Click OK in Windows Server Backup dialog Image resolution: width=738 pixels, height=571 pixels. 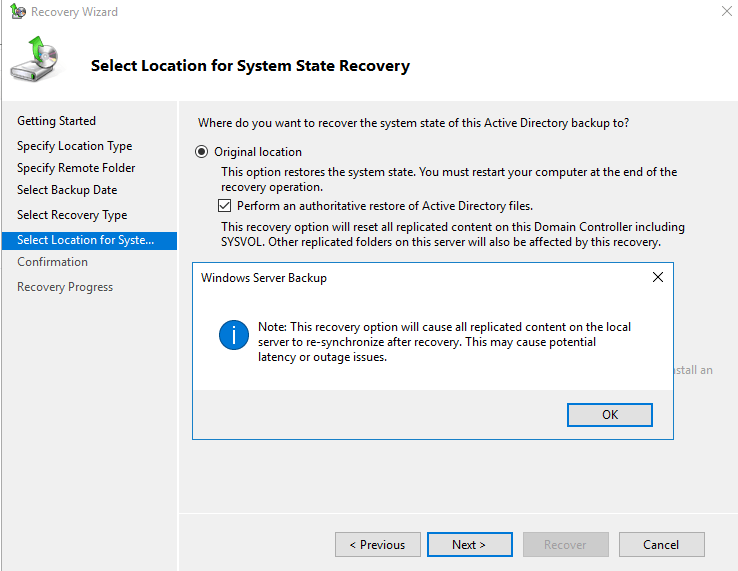(609, 414)
